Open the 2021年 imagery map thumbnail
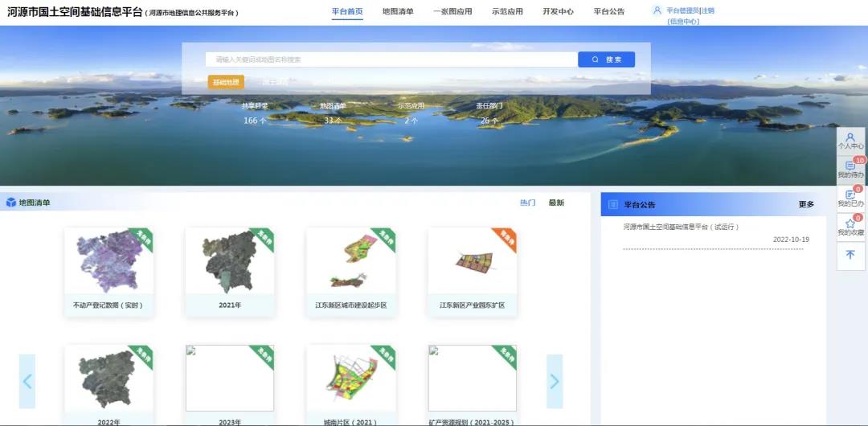Image resolution: width=868 pixels, height=426 pixels. click(230, 261)
